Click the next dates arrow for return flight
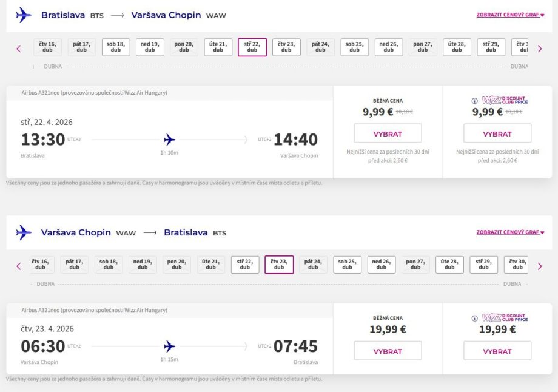 pos(540,266)
